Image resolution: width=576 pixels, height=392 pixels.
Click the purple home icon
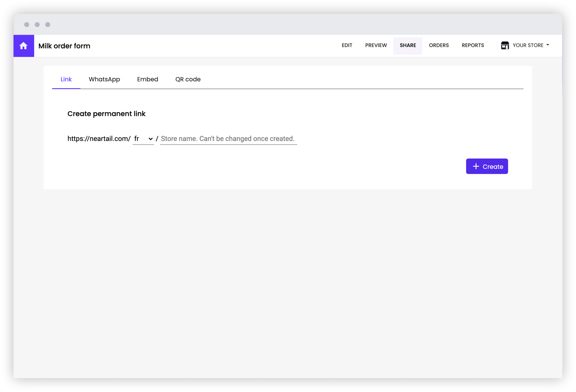pyautogui.click(x=24, y=46)
